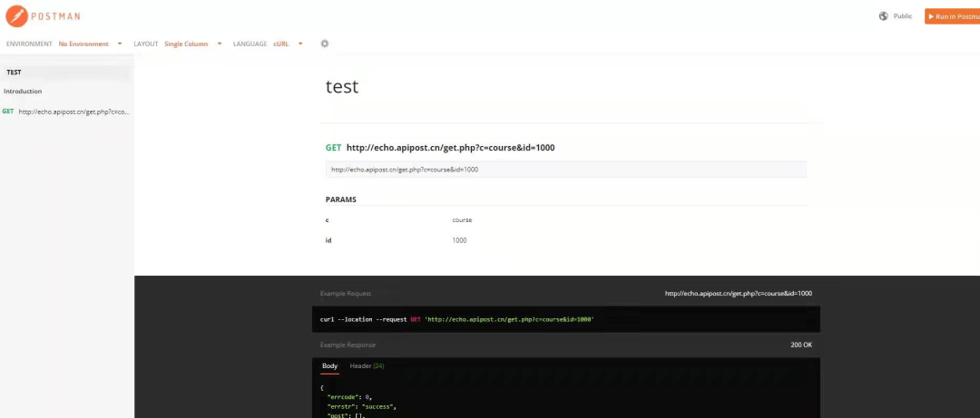Open the settings gear in the toolbar
The image size is (980, 418).
pos(325,44)
